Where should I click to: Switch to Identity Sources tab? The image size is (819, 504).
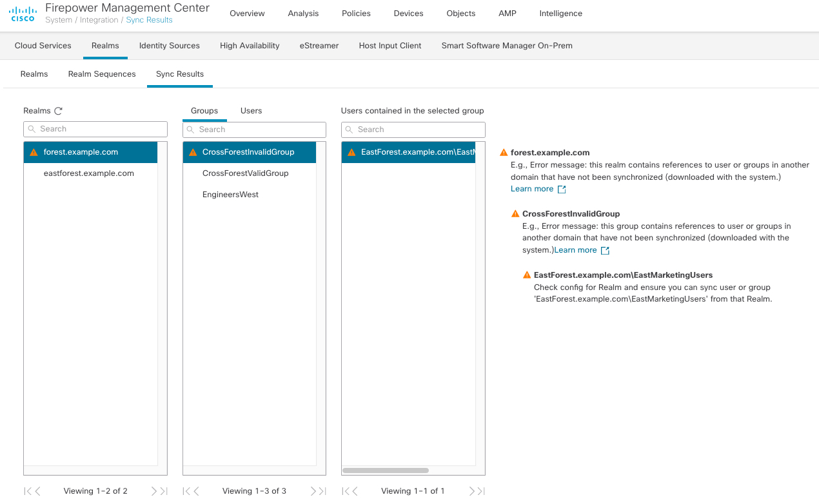pyautogui.click(x=170, y=46)
